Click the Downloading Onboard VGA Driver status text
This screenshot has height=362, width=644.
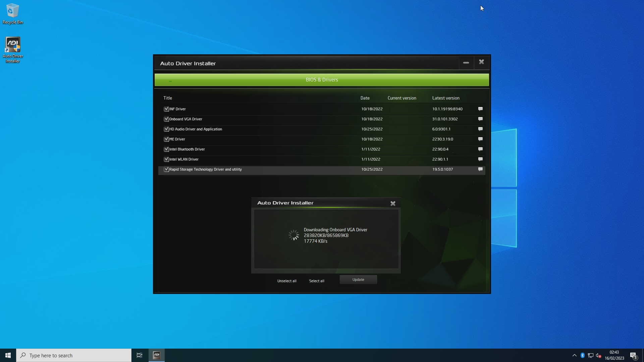(x=335, y=230)
